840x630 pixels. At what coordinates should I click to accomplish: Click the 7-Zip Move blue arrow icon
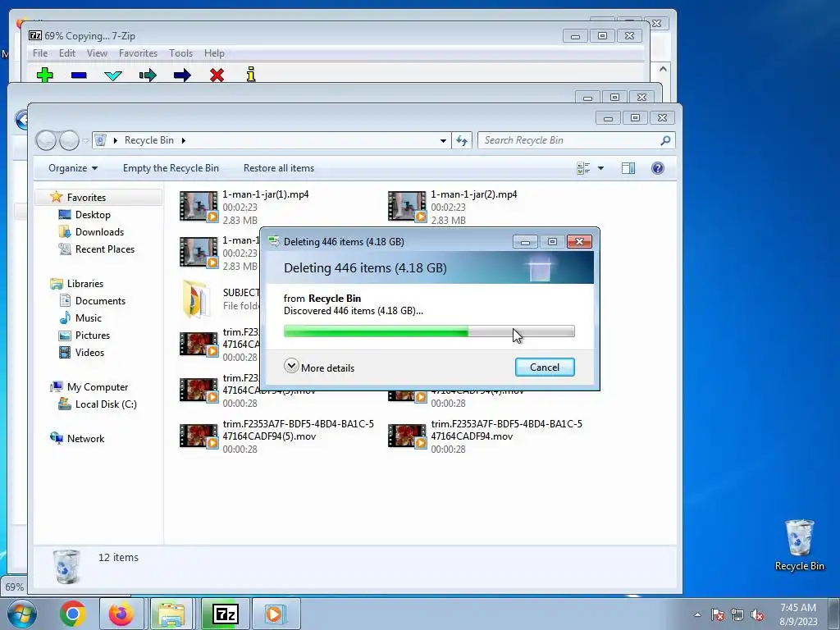coord(182,75)
